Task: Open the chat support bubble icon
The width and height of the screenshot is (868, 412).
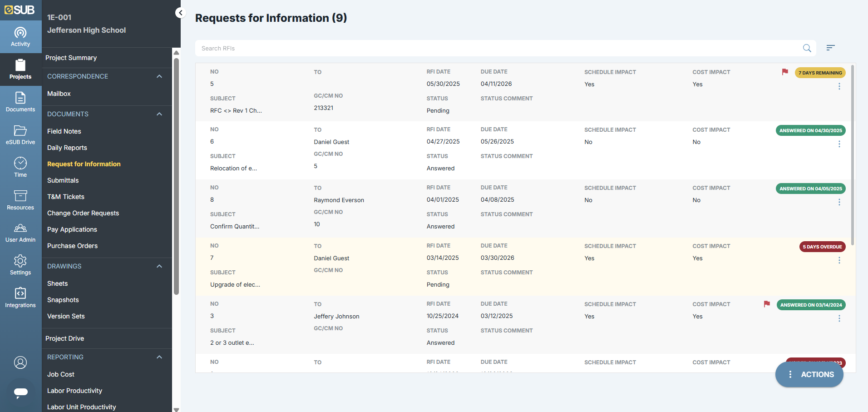Action: point(20,392)
